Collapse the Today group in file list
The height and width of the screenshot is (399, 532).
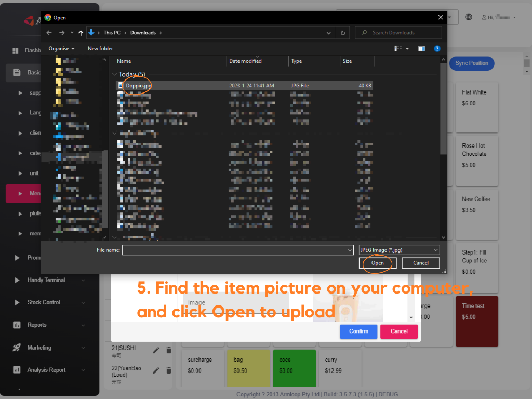coord(115,74)
